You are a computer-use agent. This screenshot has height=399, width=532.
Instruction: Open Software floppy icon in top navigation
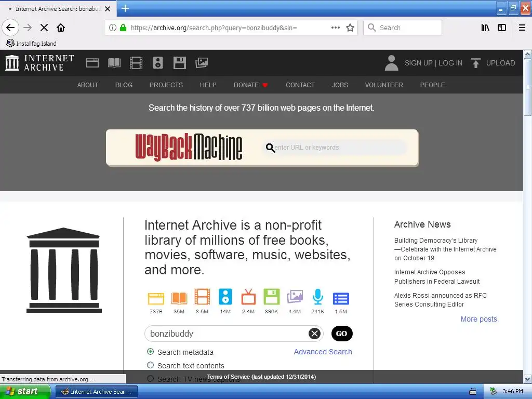click(x=179, y=63)
